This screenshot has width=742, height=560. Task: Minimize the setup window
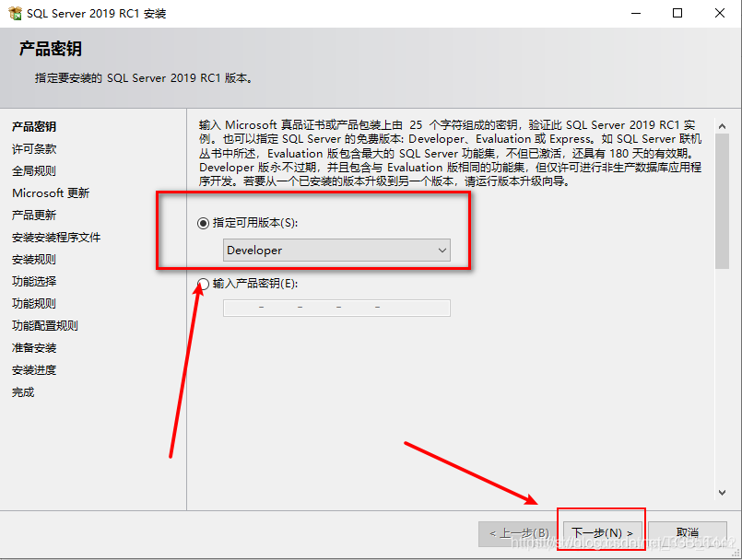[636, 13]
